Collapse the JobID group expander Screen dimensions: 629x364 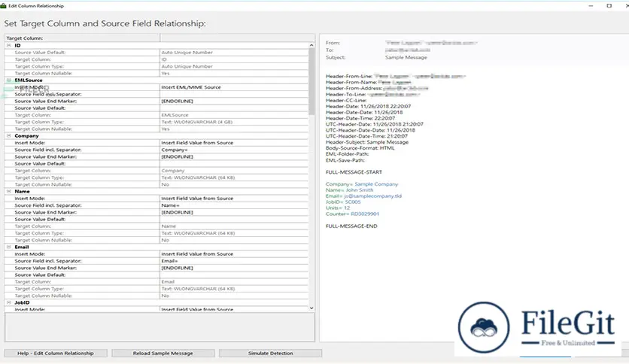pyautogui.click(x=9, y=302)
